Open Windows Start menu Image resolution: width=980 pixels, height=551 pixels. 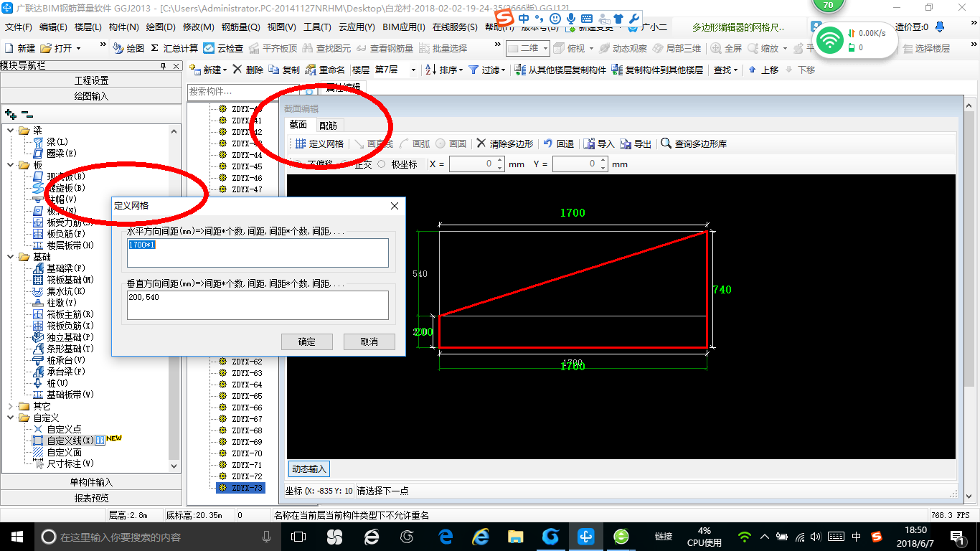pos(16,536)
